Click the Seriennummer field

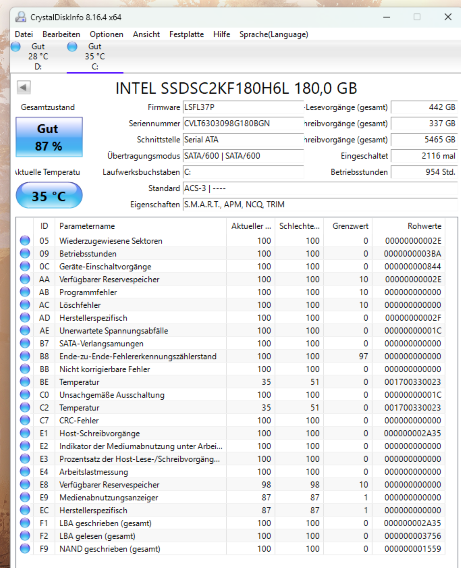pos(243,124)
